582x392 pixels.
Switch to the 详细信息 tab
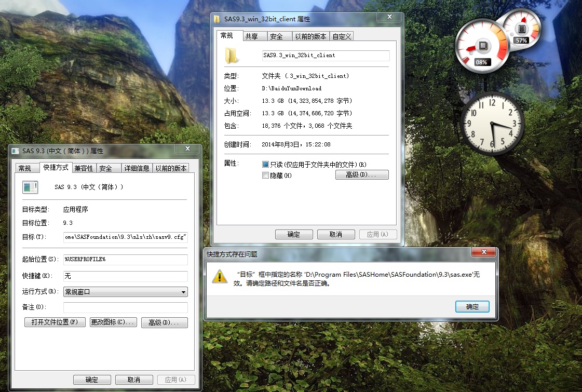137,168
